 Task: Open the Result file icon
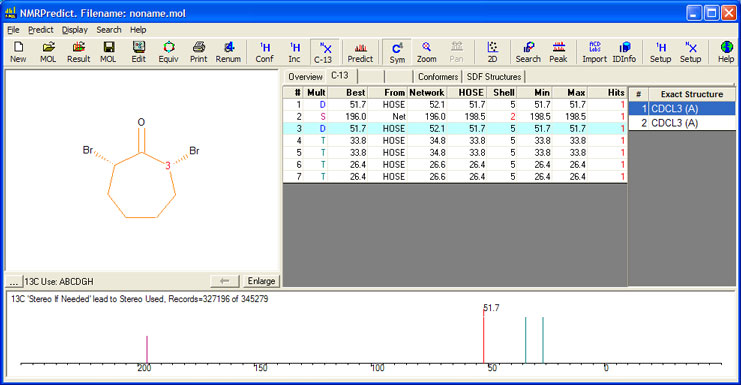click(78, 52)
